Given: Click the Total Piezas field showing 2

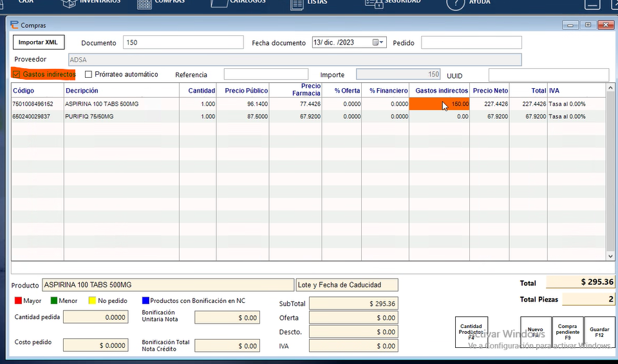Looking at the screenshot, I should click(588, 299).
